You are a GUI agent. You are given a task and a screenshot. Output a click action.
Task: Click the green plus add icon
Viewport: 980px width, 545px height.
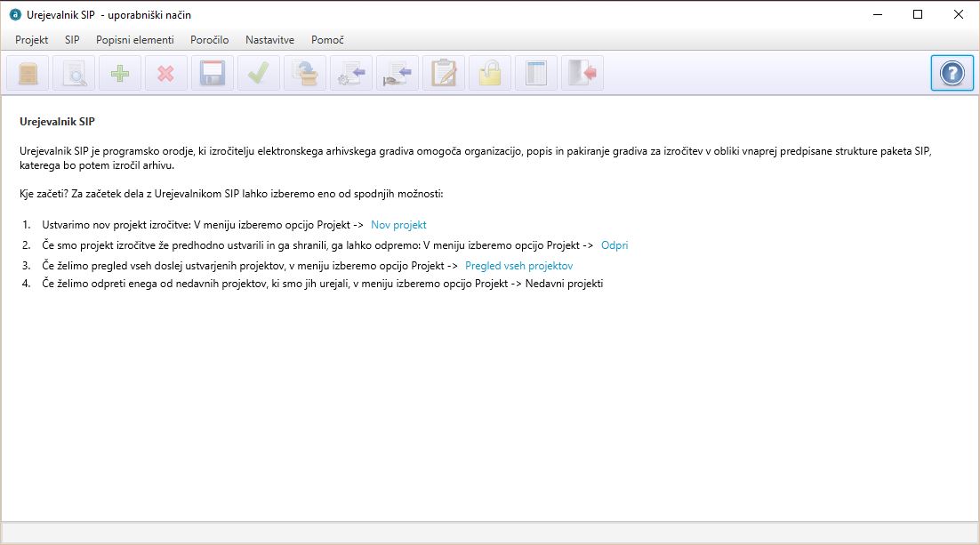pos(120,74)
